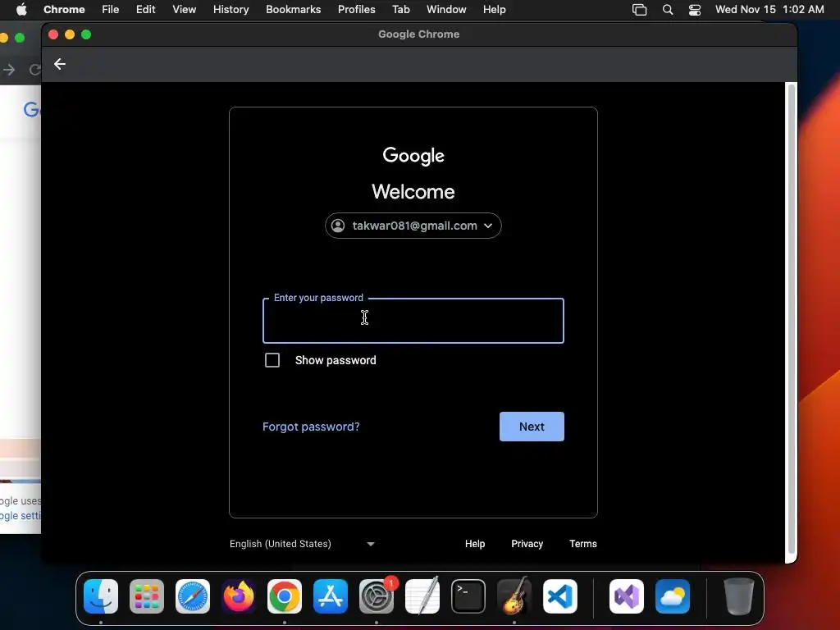Open the Profiles menu
The height and width of the screenshot is (630, 840).
(x=356, y=10)
